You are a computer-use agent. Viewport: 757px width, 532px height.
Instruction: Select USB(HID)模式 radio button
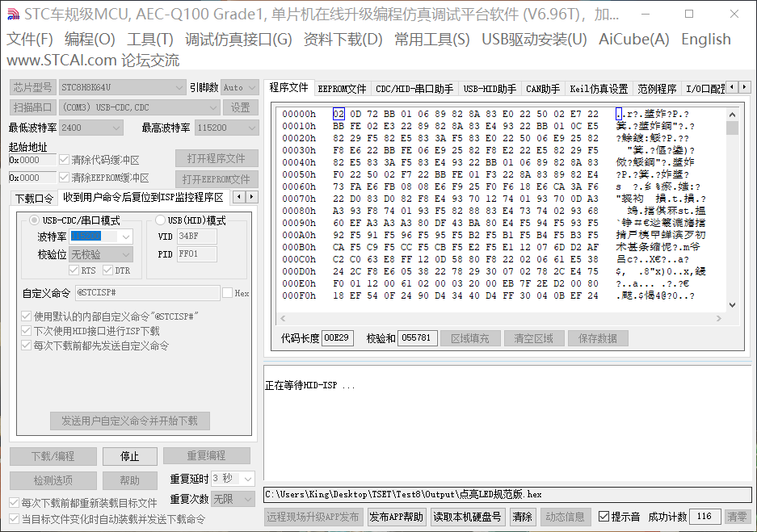[x=160, y=220]
